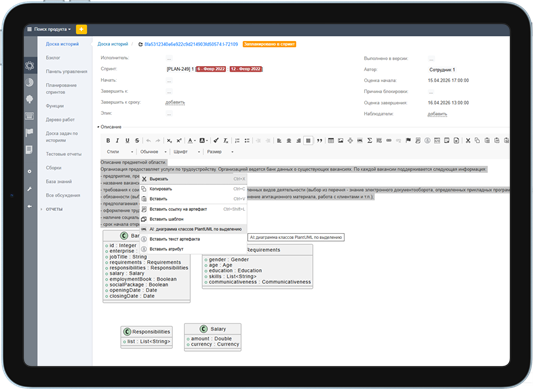Screen dimensions: 534x389
Task: Click the wrench icon in the left sidebar
Action: click(x=30, y=189)
